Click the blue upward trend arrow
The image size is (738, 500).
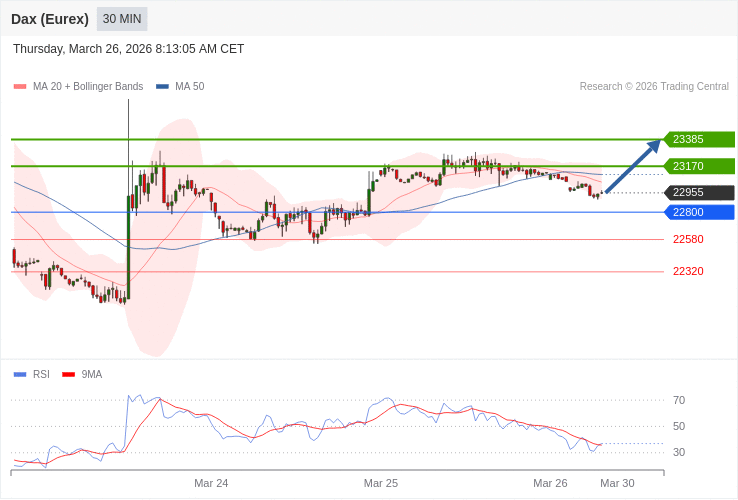pos(633,166)
